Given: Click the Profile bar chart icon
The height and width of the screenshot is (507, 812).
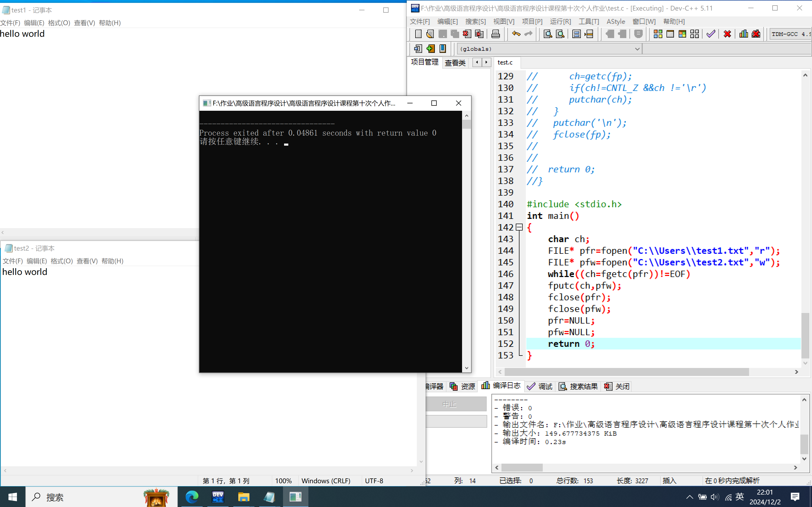Looking at the screenshot, I should coord(743,34).
